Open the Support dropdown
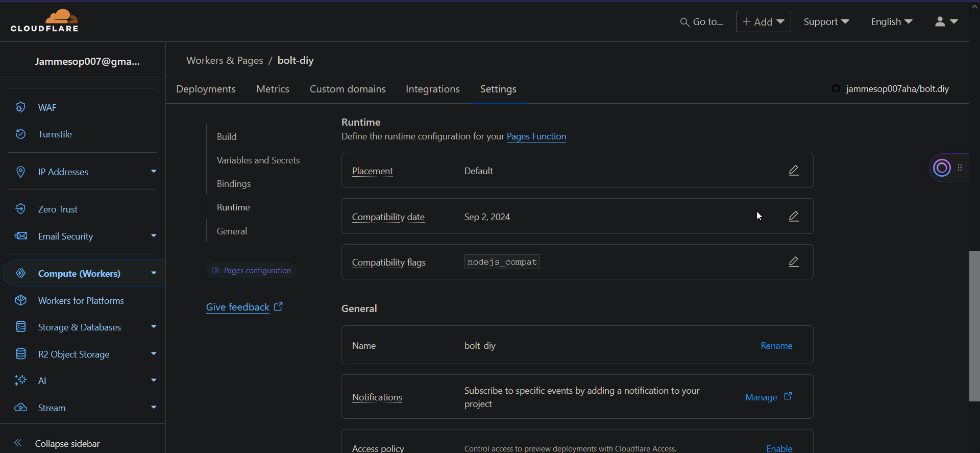The height and width of the screenshot is (453, 980). [x=826, y=21]
